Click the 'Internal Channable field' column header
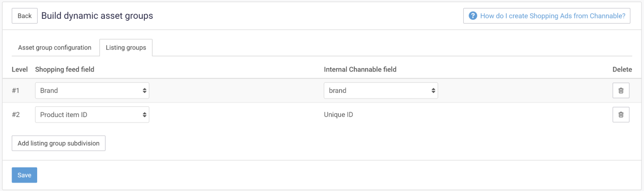 [360, 69]
